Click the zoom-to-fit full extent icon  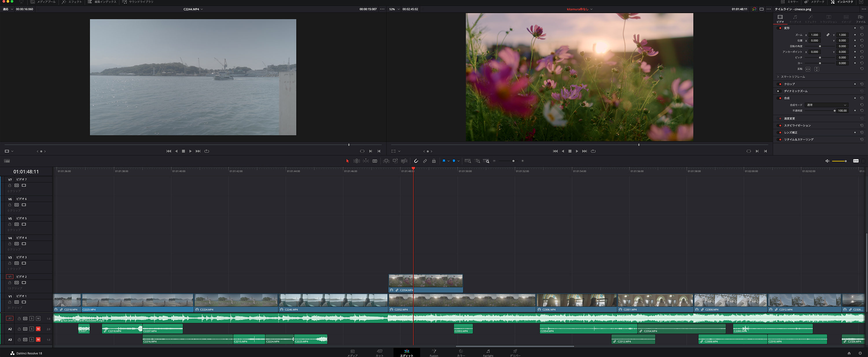tap(468, 161)
